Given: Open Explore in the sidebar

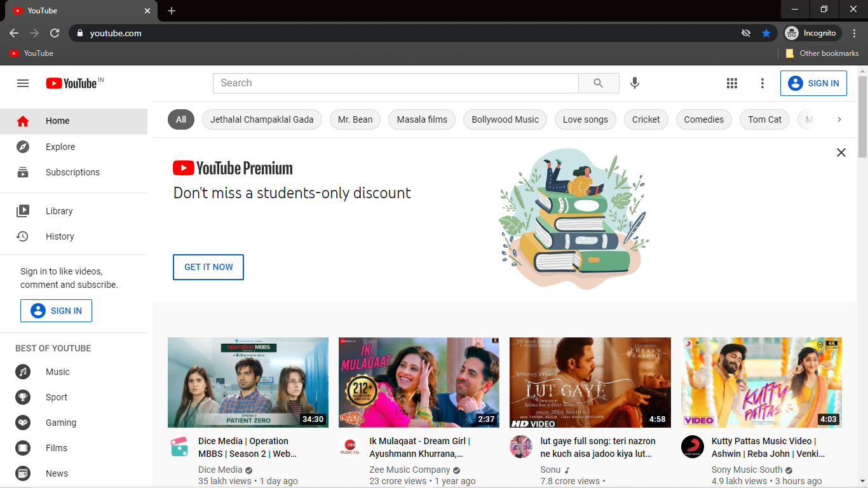Looking at the screenshot, I should (74, 147).
